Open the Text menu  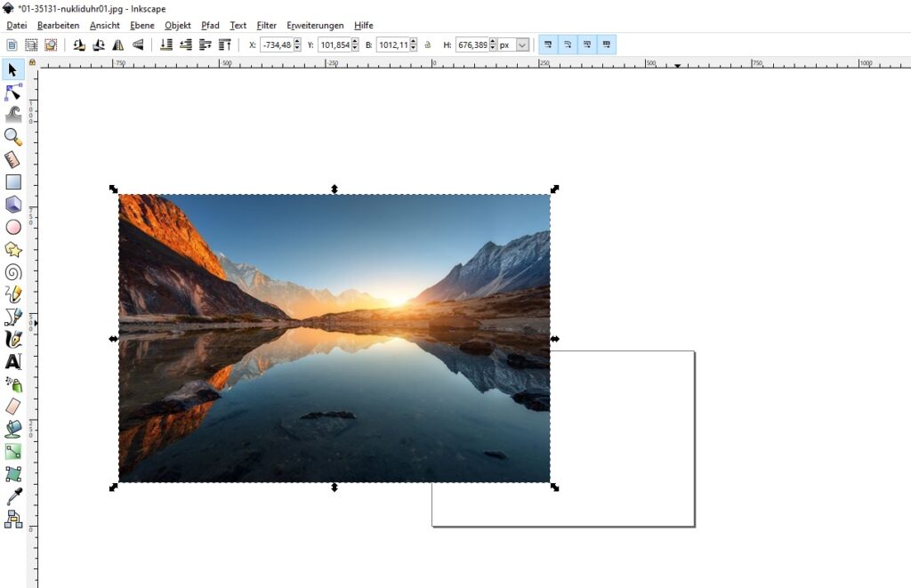pyautogui.click(x=238, y=25)
